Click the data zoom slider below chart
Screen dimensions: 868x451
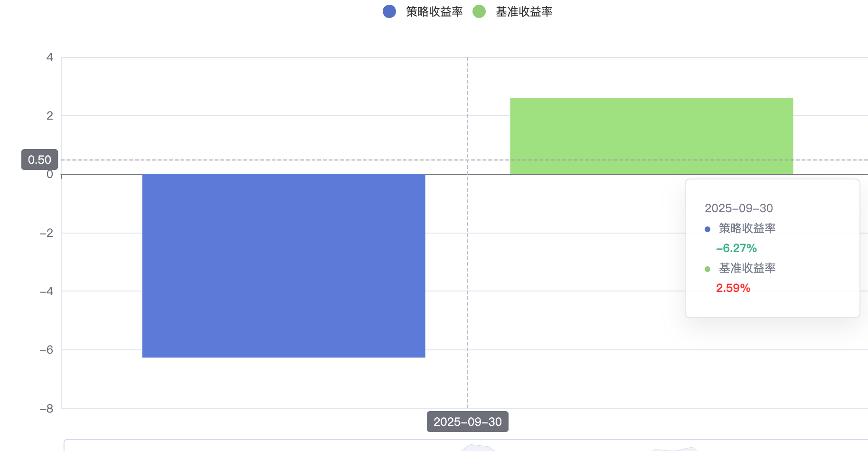click(465, 445)
